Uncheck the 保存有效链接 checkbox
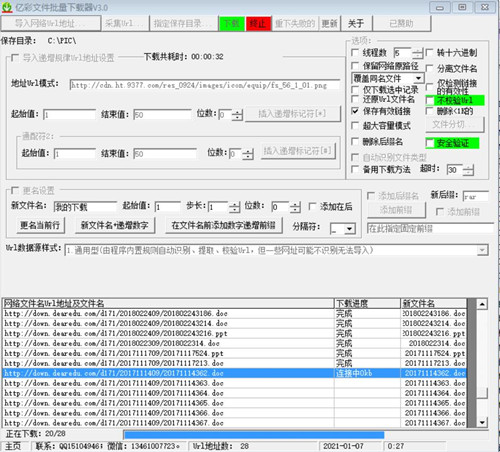500x452 pixels. [355, 111]
